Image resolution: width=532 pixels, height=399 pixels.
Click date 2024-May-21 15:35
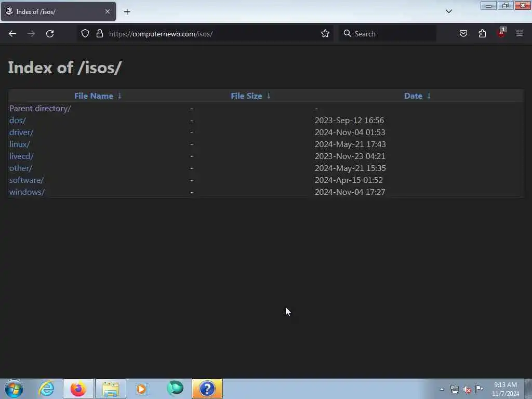pyautogui.click(x=350, y=168)
